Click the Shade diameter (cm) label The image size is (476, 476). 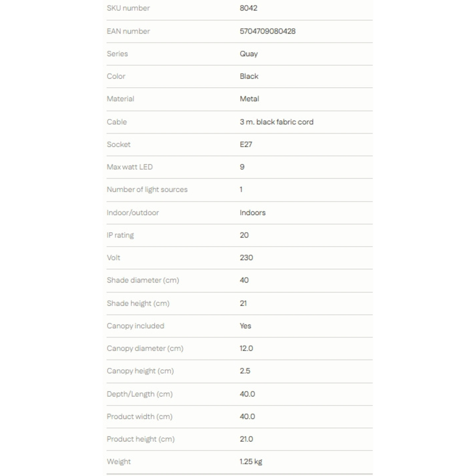[x=143, y=280]
